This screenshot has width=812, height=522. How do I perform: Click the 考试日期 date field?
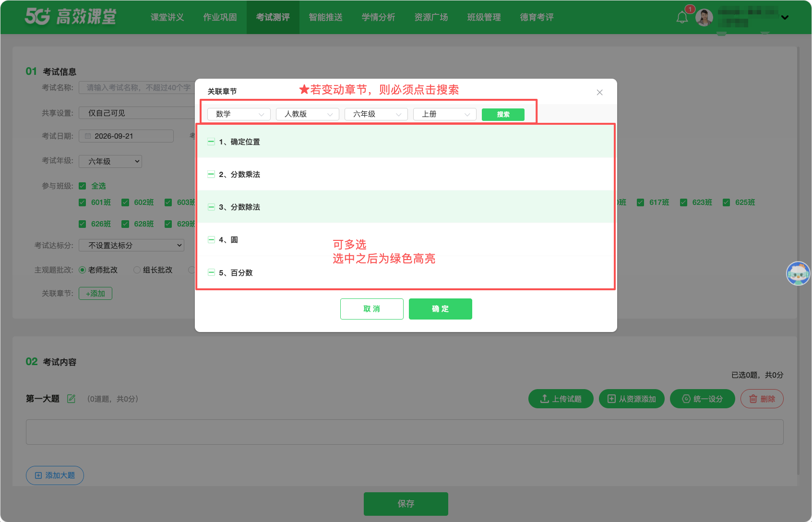[x=126, y=136]
